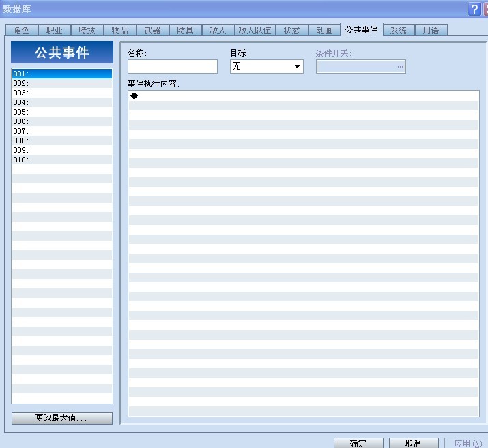Confirm with the 确定 button
This screenshot has height=448, width=488.
[358, 443]
